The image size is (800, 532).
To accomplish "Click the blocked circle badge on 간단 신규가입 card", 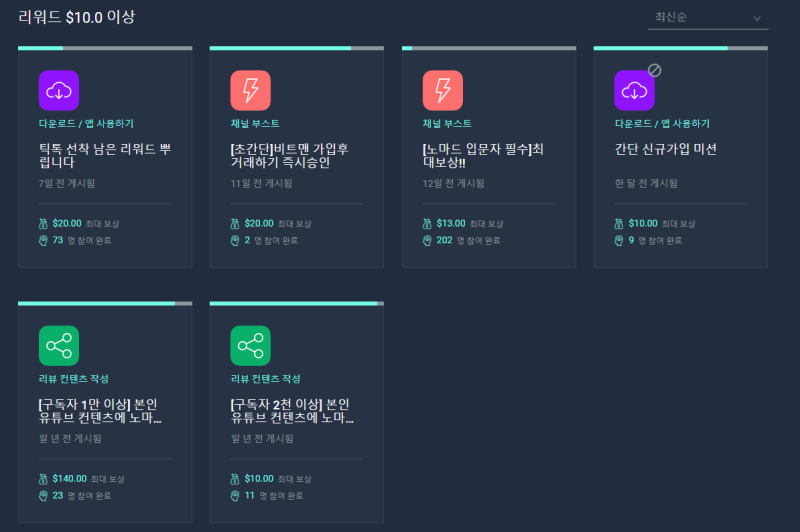I will 655,70.
